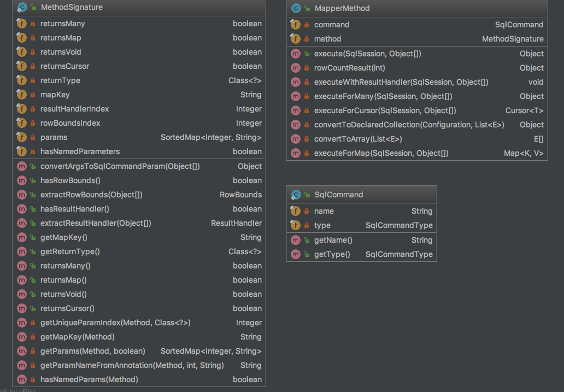The height and width of the screenshot is (392, 564).
Task: Click the class icon beside SqlCommand
Action: [x=296, y=195]
